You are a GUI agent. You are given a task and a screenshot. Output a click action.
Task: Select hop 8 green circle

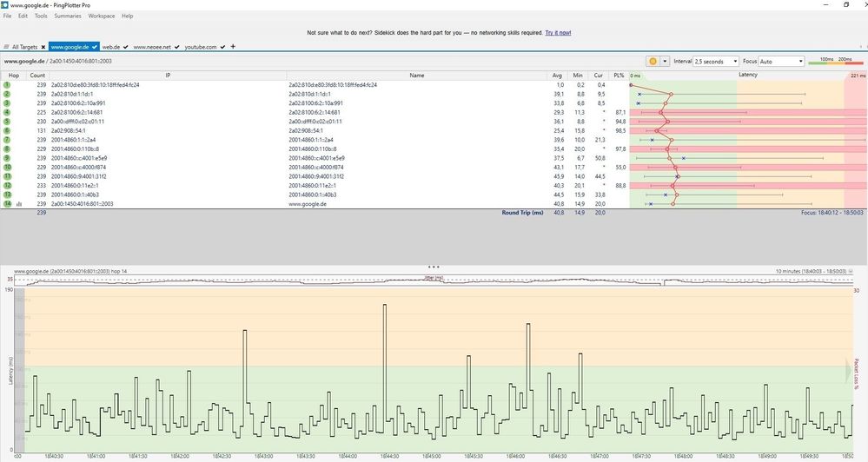7,148
